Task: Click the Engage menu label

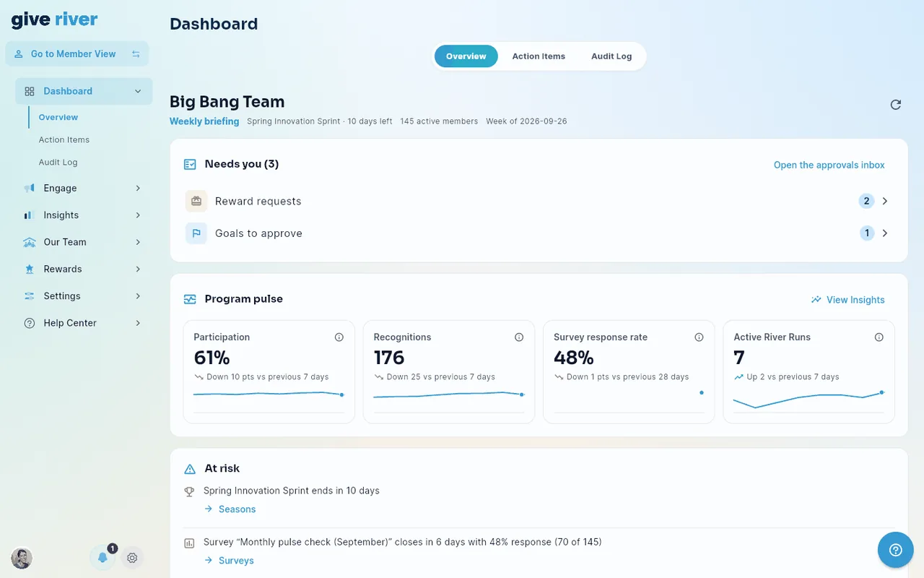Action: click(60, 188)
